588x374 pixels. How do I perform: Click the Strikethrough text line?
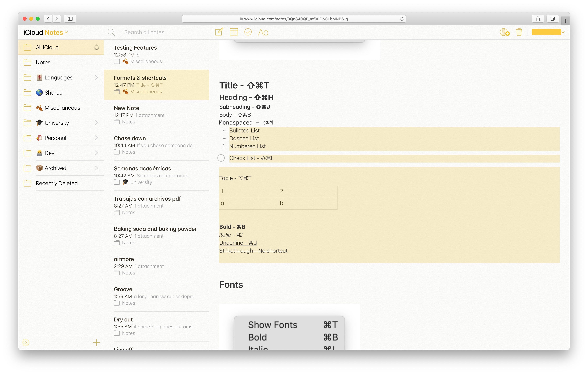(253, 251)
